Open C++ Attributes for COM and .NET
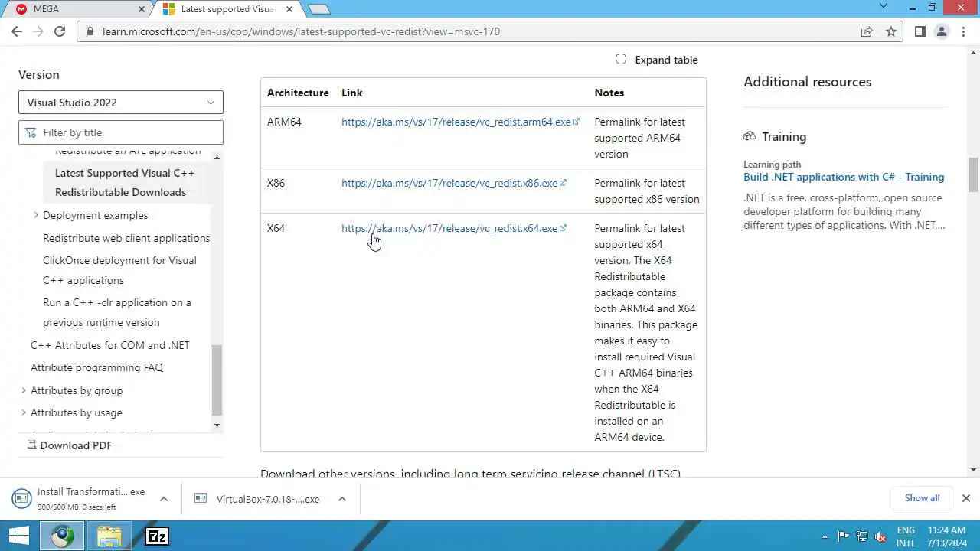 point(110,345)
